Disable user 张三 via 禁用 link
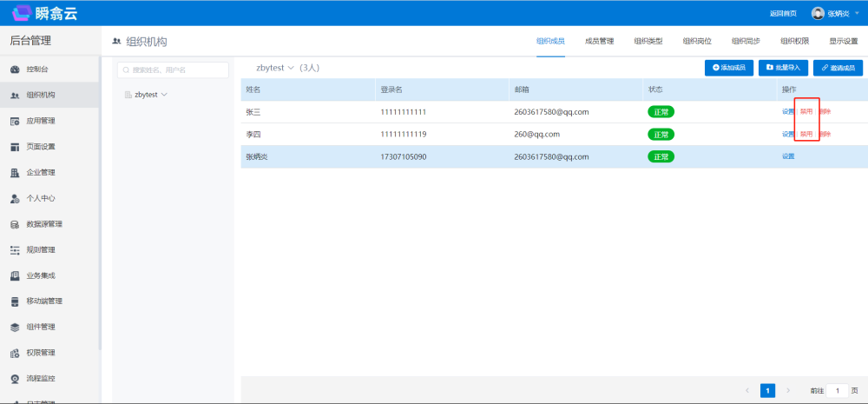This screenshot has height=404, width=868. coord(806,111)
